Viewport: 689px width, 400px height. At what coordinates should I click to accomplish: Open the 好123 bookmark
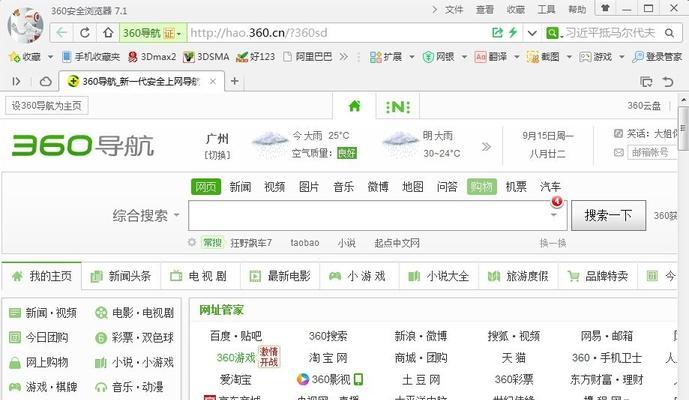coord(255,57)
